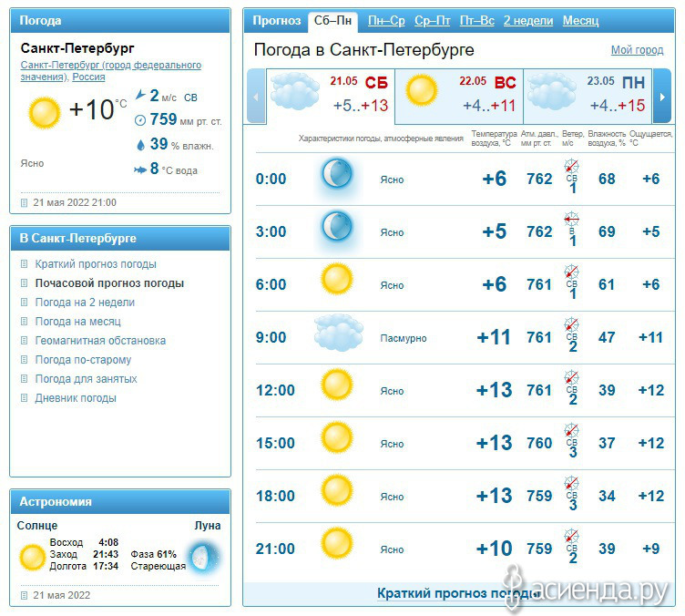
Task: Follow the Россия link
Action: (x=88, y=77)
